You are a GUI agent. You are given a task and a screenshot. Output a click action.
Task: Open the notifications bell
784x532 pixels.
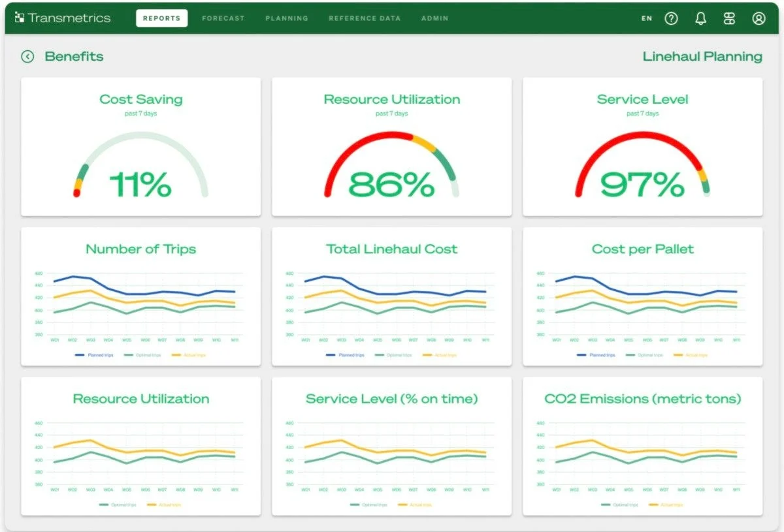coord(700,18)
